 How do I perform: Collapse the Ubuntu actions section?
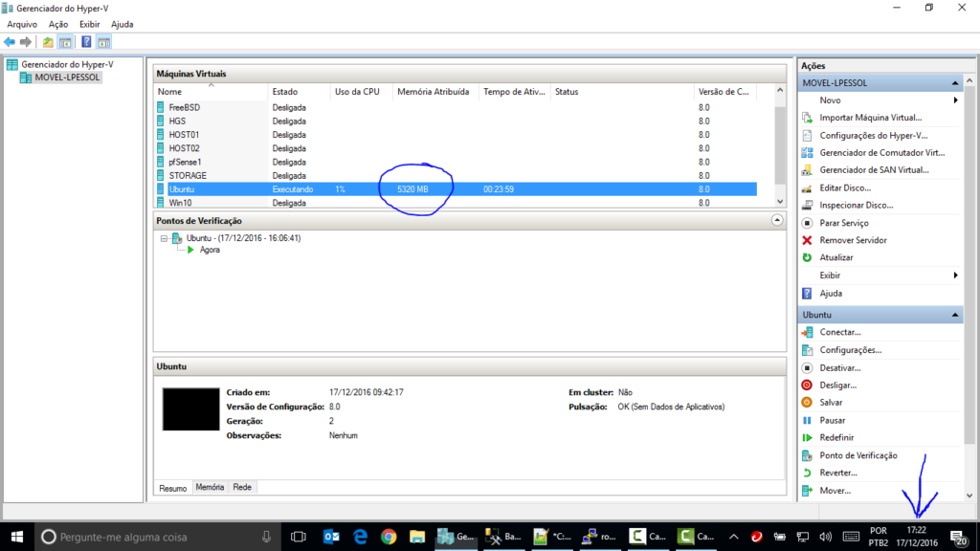tap(955, 315)
